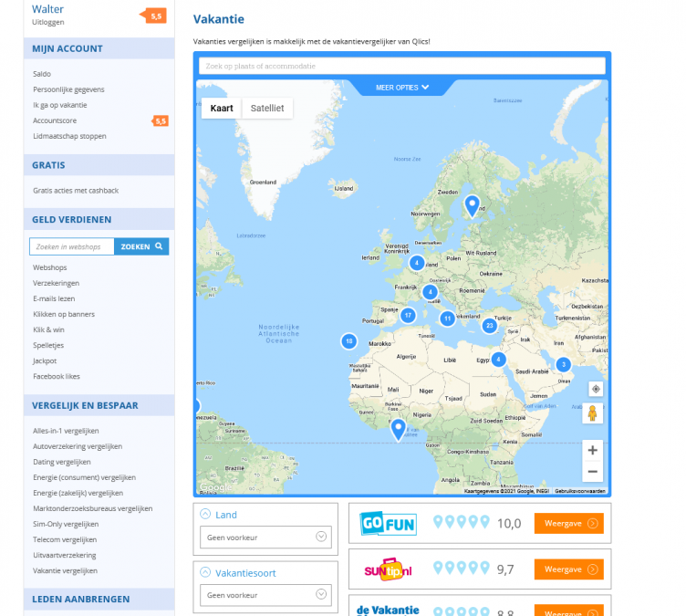The image size is (686, 616).
Task: Click the map pin over Finland
Action: click(x=472, y=204)
